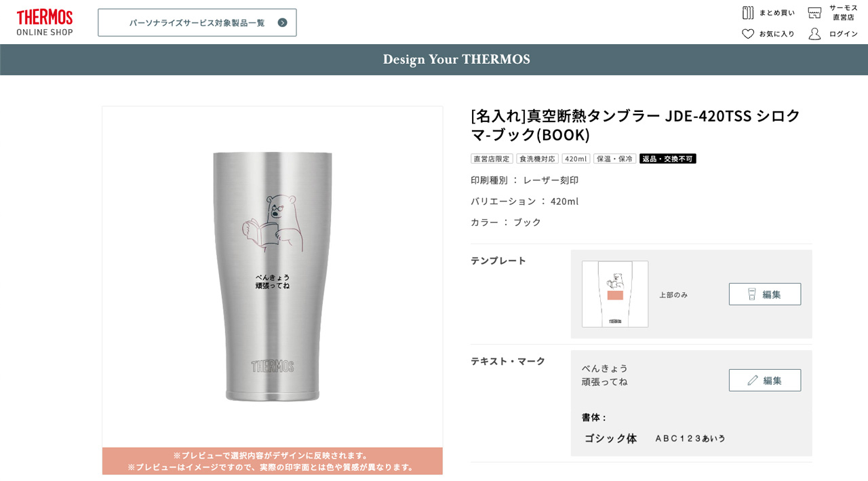Image resolution: width=868 pixels, height=481 pixels.
Task: Click the tumbler preview image
Action: (273, 277)
